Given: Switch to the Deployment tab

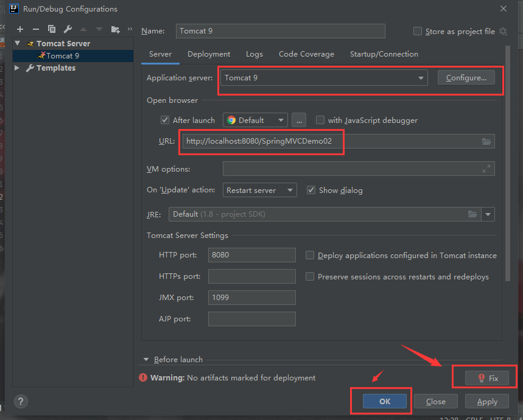Looking at the screenshot, I should (209, 54).
